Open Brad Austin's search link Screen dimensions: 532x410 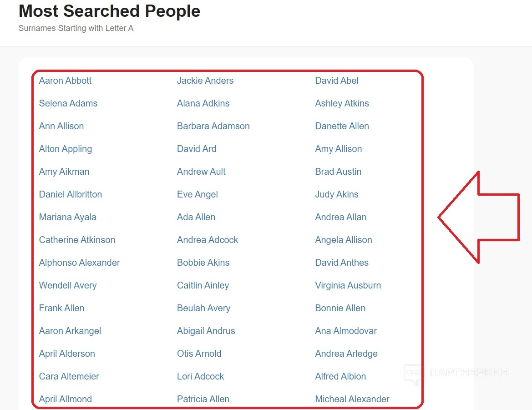pos(338,172)
